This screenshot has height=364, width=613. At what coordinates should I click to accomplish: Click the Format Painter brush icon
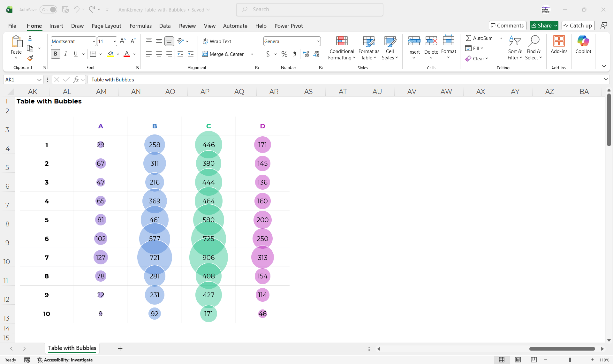[x=30, y=58]
